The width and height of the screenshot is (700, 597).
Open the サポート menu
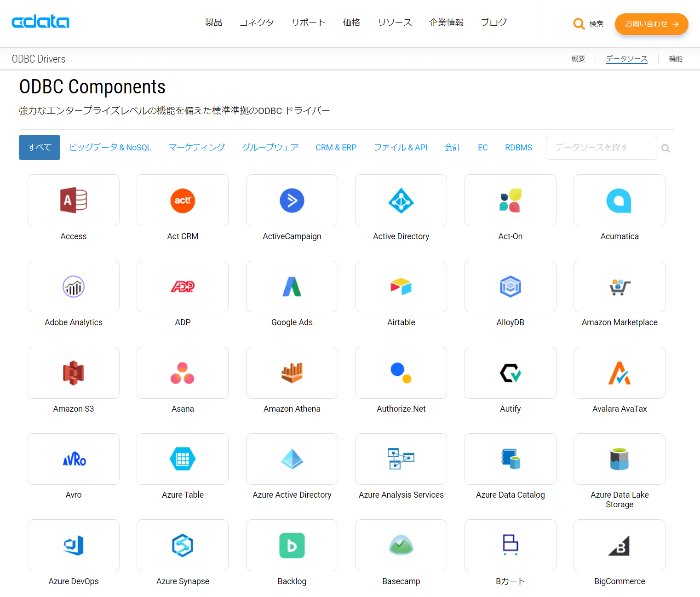(309, 23)
